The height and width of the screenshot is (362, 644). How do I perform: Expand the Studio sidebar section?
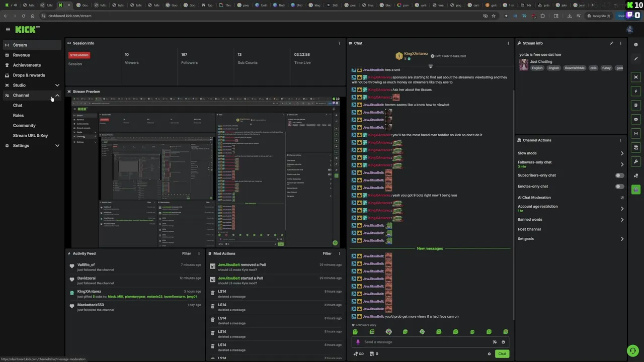click(32, 85)
